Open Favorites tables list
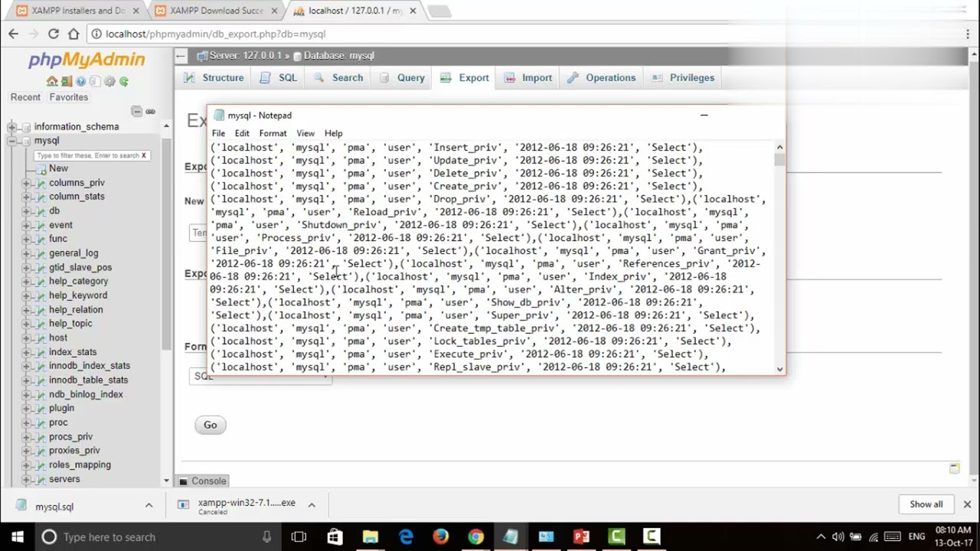 tap(69, 97)
